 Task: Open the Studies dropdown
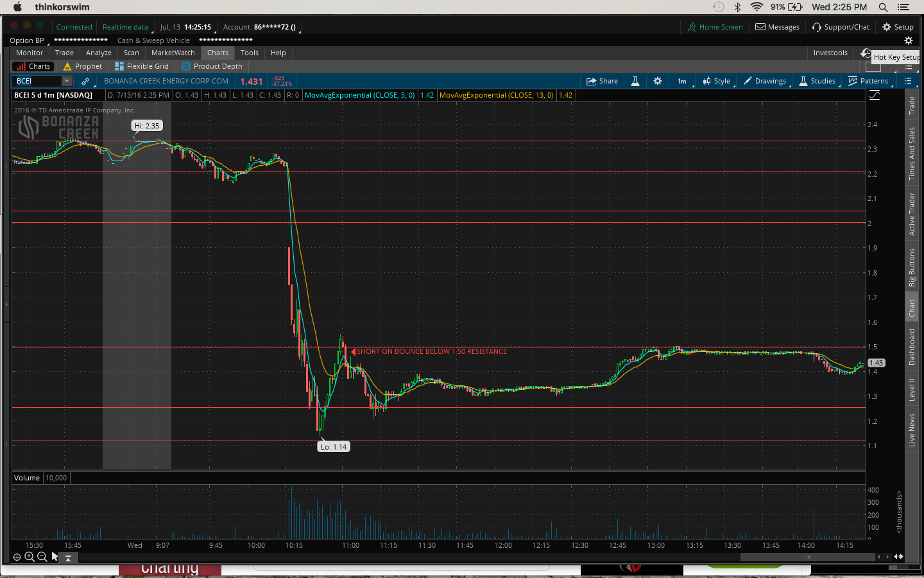817,81
